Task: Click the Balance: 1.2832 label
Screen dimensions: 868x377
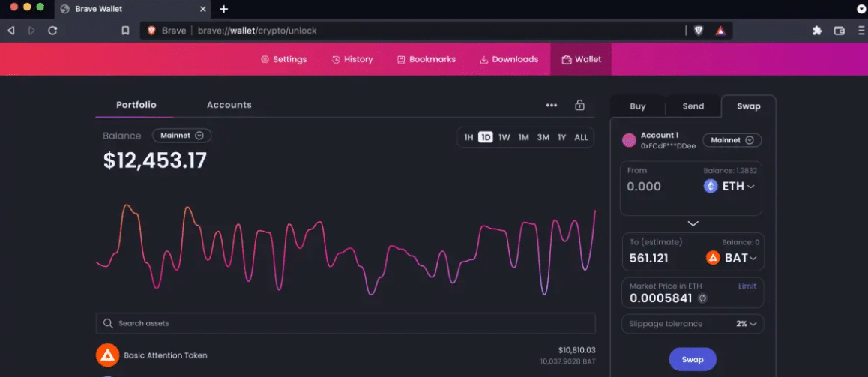Action: point(729,170)
